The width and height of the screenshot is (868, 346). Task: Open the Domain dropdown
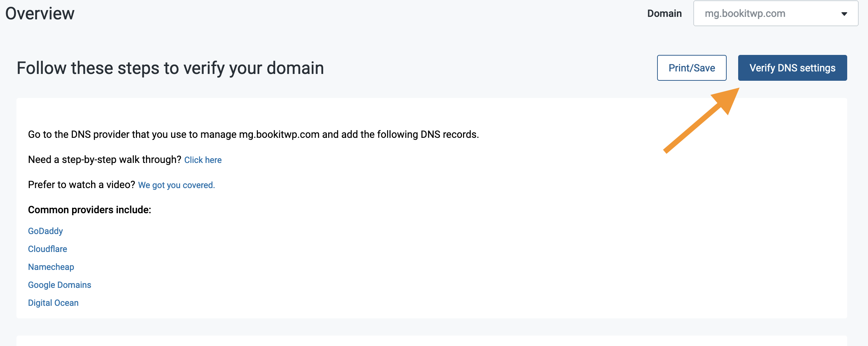pos(775,13)
